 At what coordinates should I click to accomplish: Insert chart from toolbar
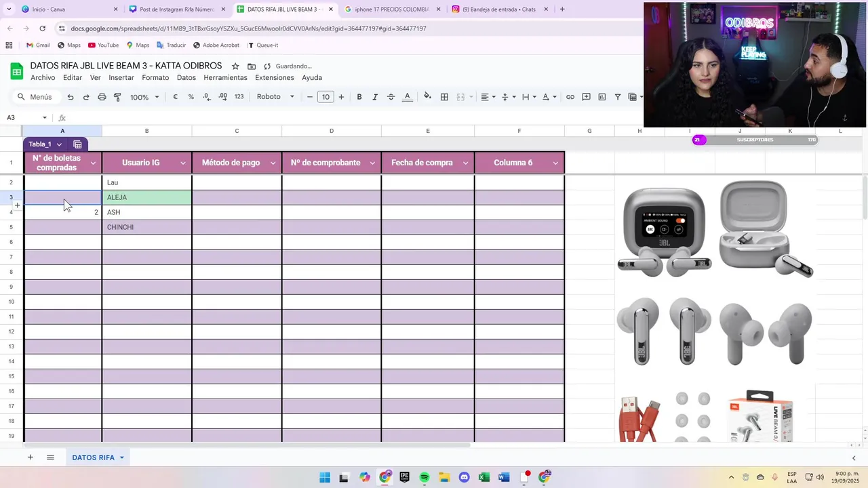(x=602, y=97)
